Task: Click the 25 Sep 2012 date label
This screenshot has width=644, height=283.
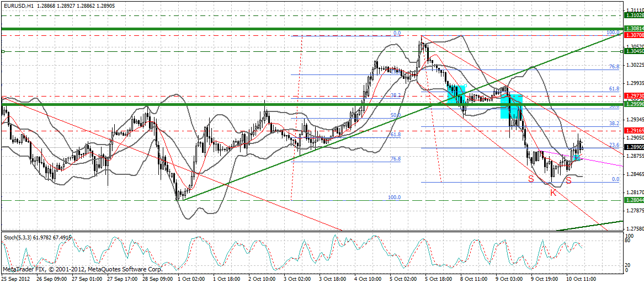Action: pos(15,279)
